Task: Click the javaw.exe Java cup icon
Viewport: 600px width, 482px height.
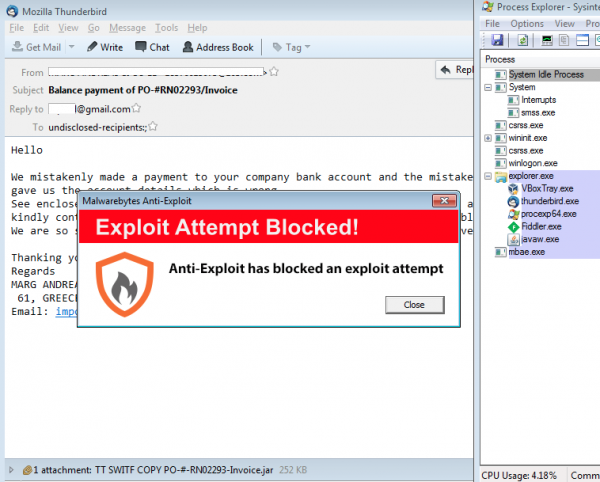Action: pyautogui.click(x=513, y=239)
